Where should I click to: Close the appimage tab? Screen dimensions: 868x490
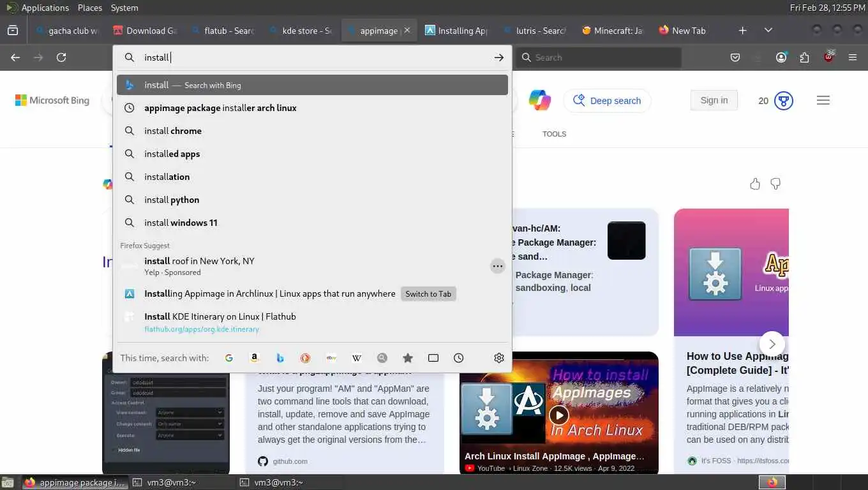coord(407,30)
